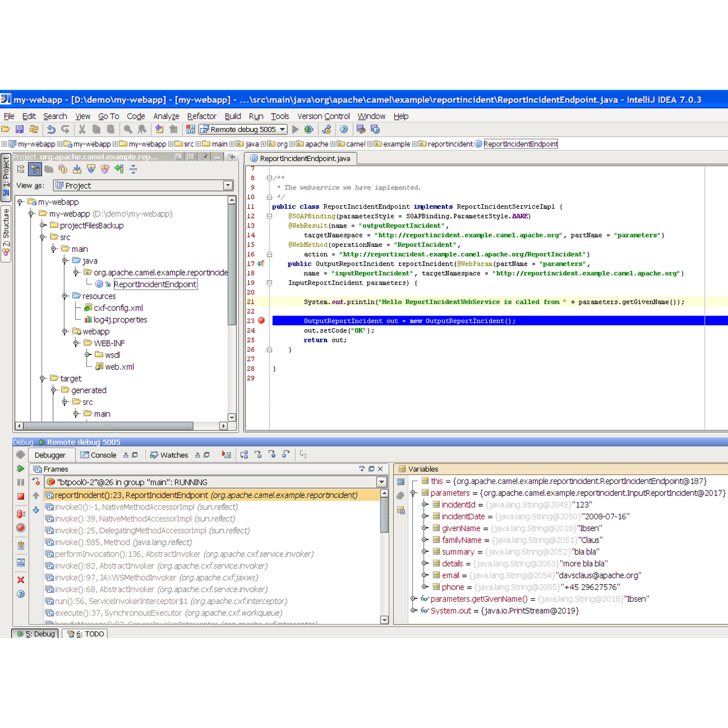This screenshot has height=728, width=728.
Task: Open the Remote debug 5005 configuration dropdown
Action: pos(283,129)
